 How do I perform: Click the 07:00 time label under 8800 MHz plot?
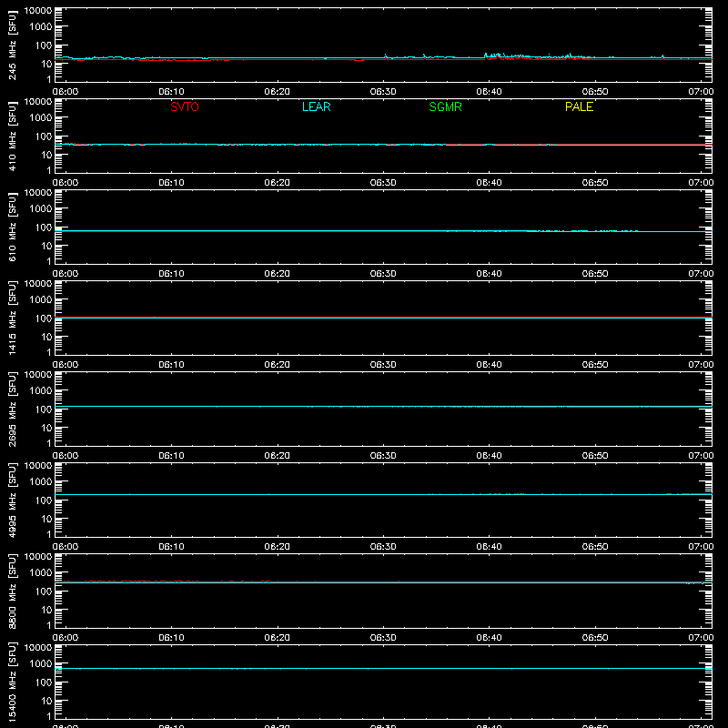[701, 638]
